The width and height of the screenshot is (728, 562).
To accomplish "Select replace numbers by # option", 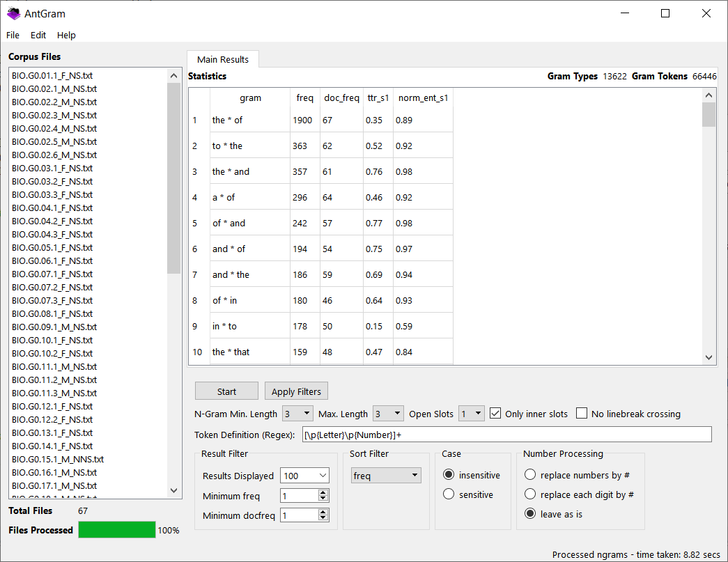I will (x=530, y=475).
